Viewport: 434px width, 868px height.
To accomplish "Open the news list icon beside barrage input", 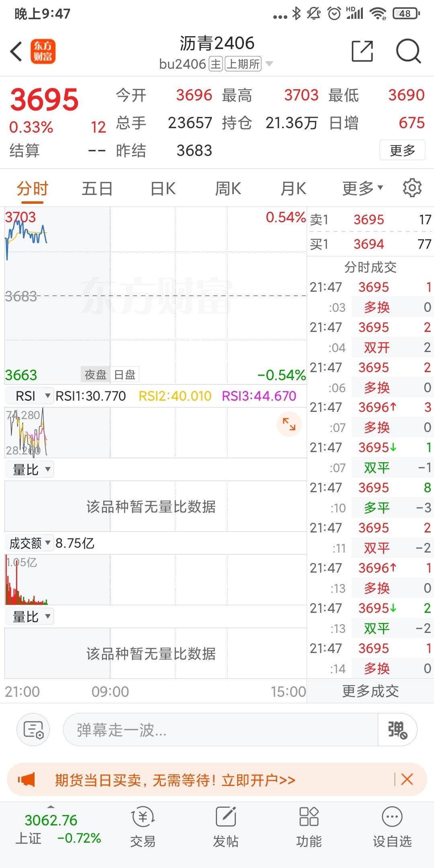I will [x=33, y=729].
